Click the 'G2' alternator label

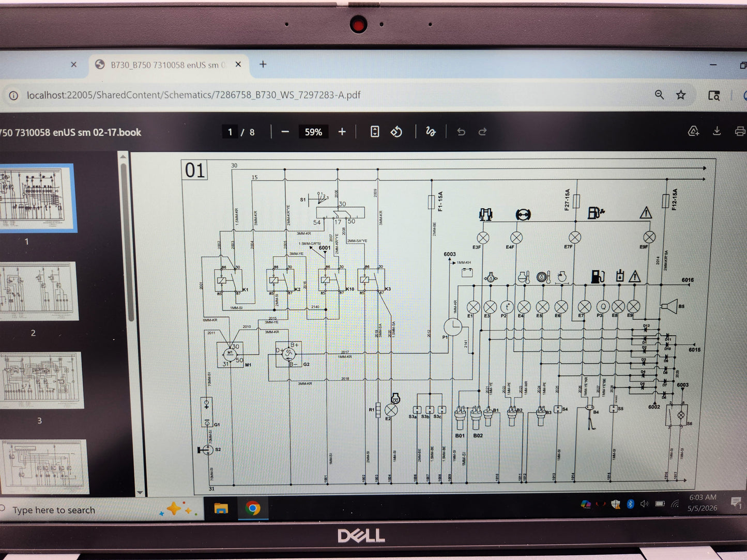coord(306,364)
